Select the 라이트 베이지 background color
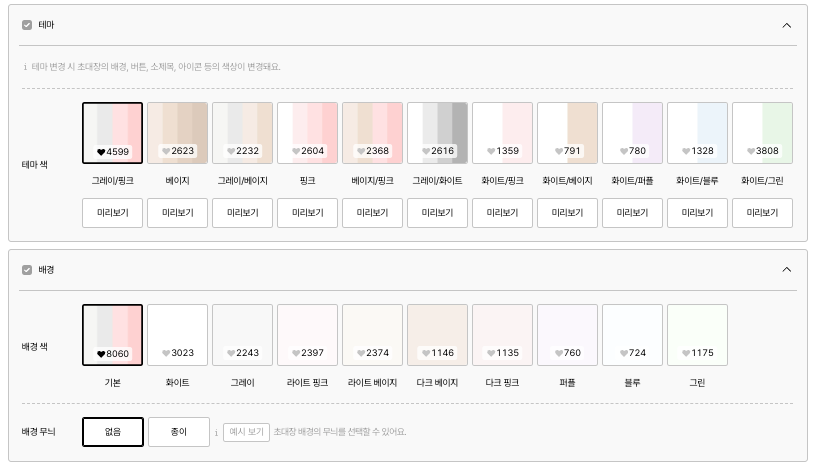Screen dimensions: 816x466 373,335
